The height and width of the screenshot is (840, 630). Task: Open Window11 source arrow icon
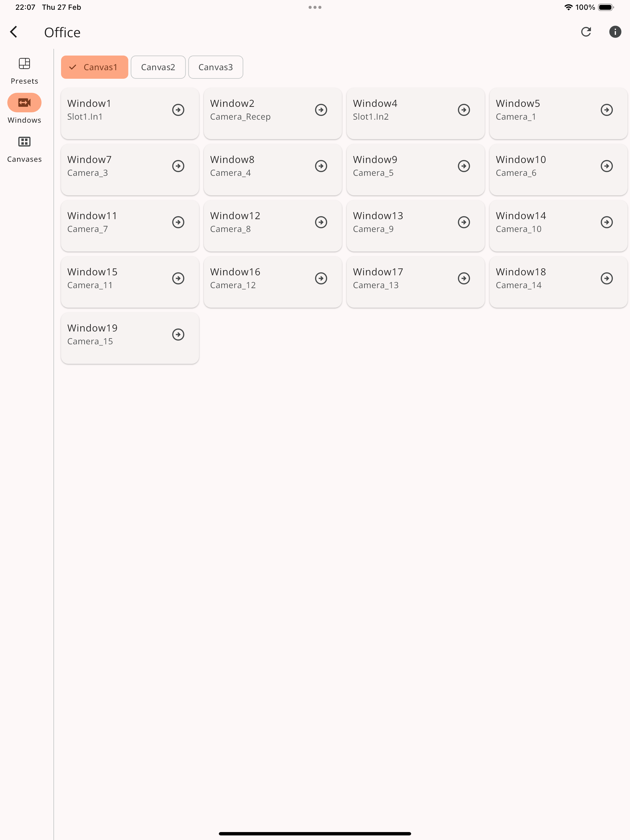click(178, 222)
